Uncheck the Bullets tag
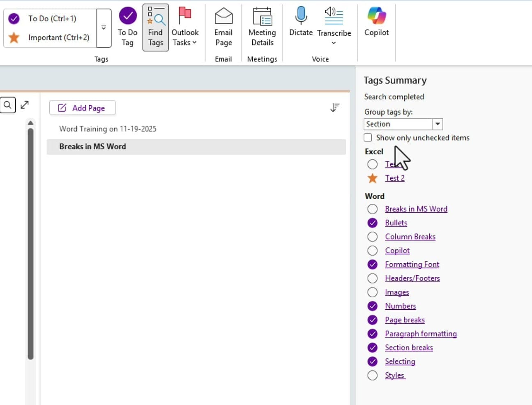 (x=372, y=223)
